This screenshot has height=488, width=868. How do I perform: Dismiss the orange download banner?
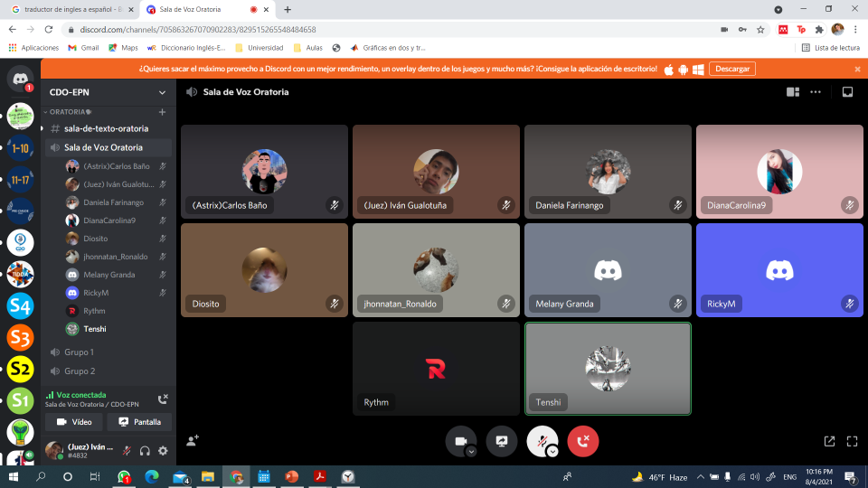[857, 70]
